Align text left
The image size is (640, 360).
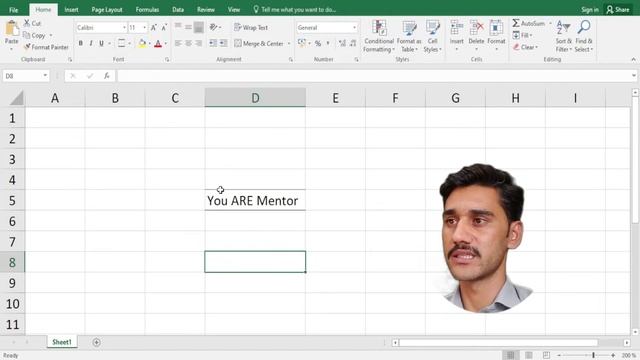click(x=178, y=43)
